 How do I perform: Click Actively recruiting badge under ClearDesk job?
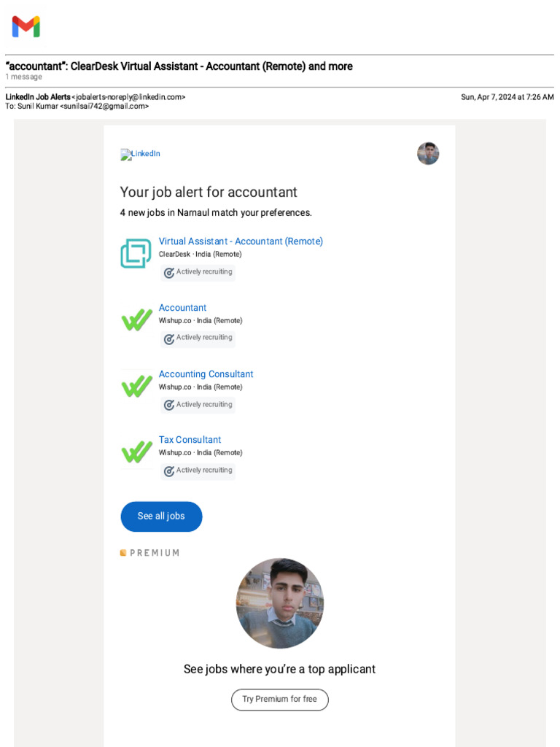point(198,272)
